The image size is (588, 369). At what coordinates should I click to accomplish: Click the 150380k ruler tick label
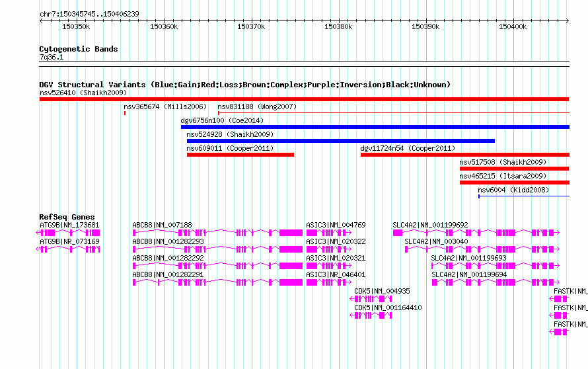[x=338, y=26]
